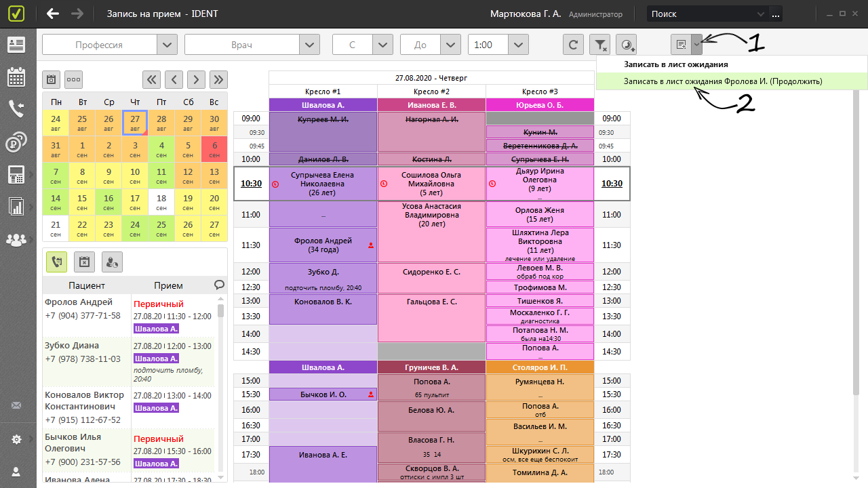The image size is (868, 488).
Task: Open the Профессия dropdown
Action: click(x=167, y=45)
